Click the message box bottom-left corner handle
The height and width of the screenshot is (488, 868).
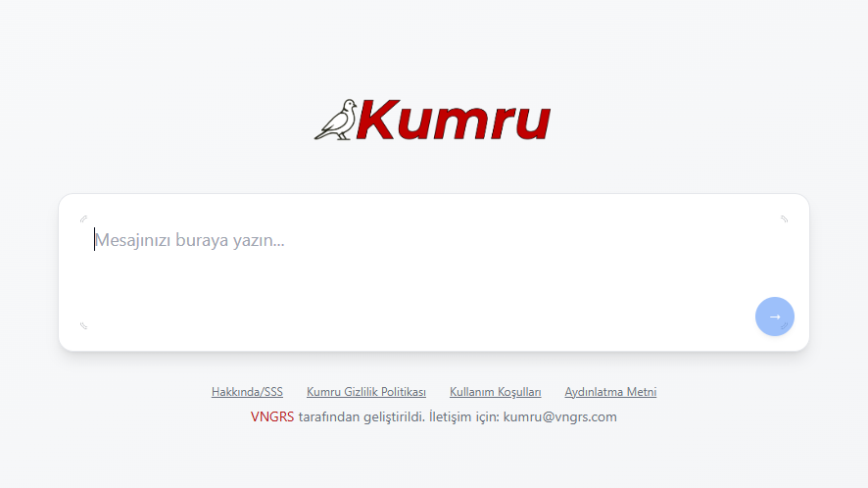pos(83,325)
